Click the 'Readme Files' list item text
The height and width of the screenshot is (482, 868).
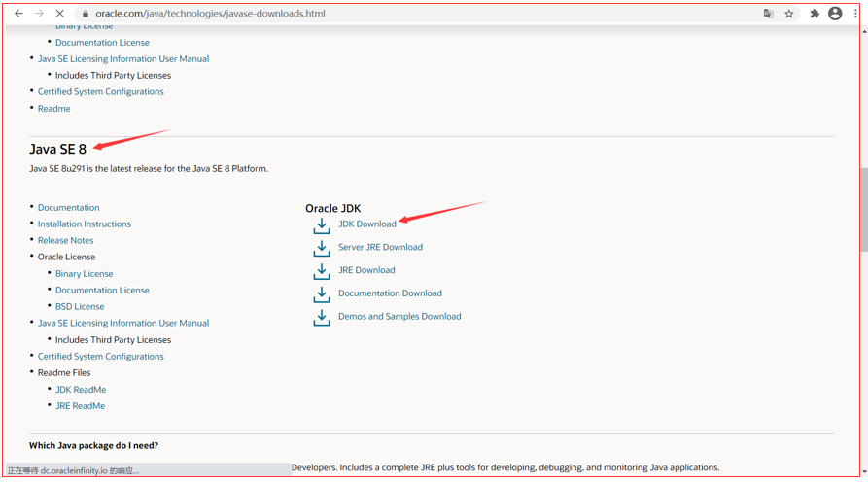(64, 373)
